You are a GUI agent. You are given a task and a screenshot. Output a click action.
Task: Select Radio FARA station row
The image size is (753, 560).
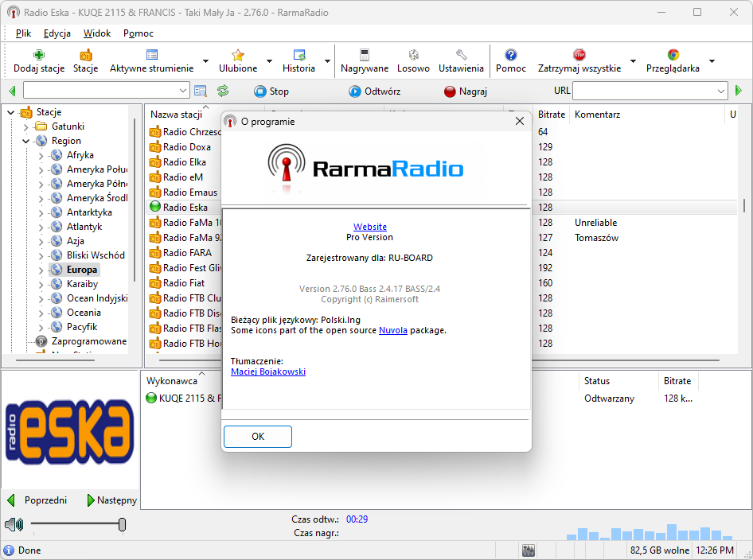click(x=187, y=252)
